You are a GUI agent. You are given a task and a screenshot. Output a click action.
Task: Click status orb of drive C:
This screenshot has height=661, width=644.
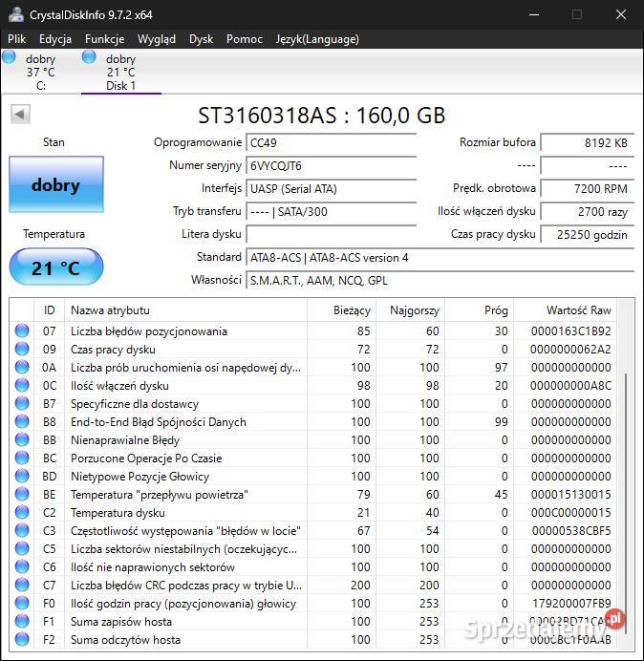[10, 57]
